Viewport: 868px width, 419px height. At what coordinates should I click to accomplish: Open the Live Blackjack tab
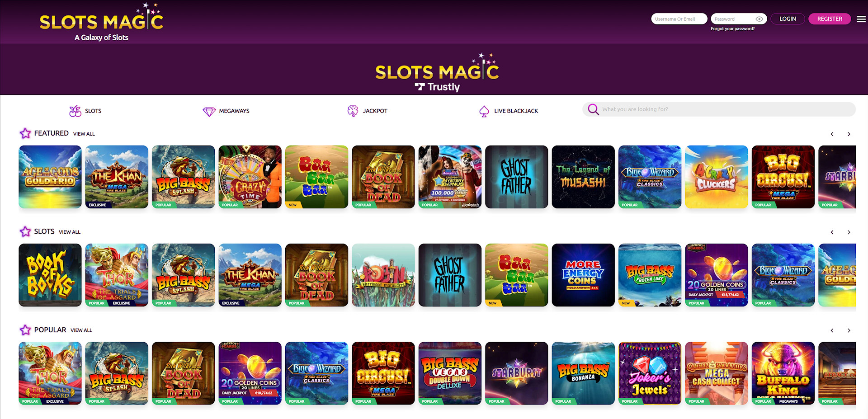516,111
